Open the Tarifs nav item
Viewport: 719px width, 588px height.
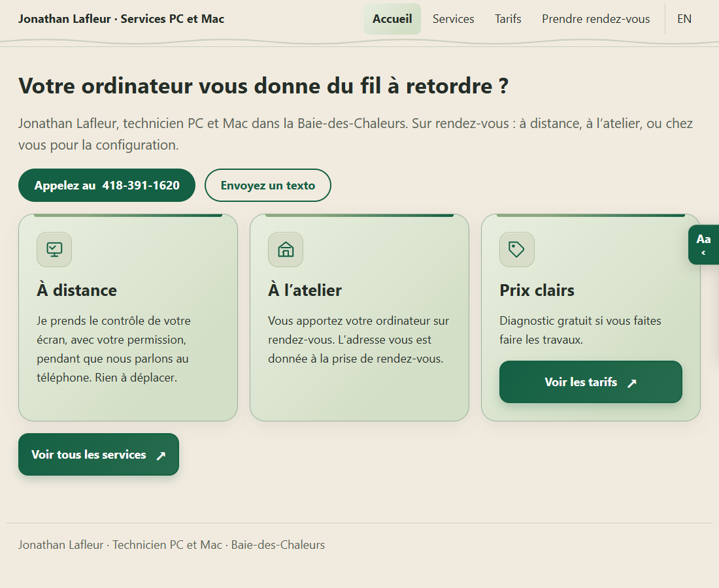pos(508,19)
